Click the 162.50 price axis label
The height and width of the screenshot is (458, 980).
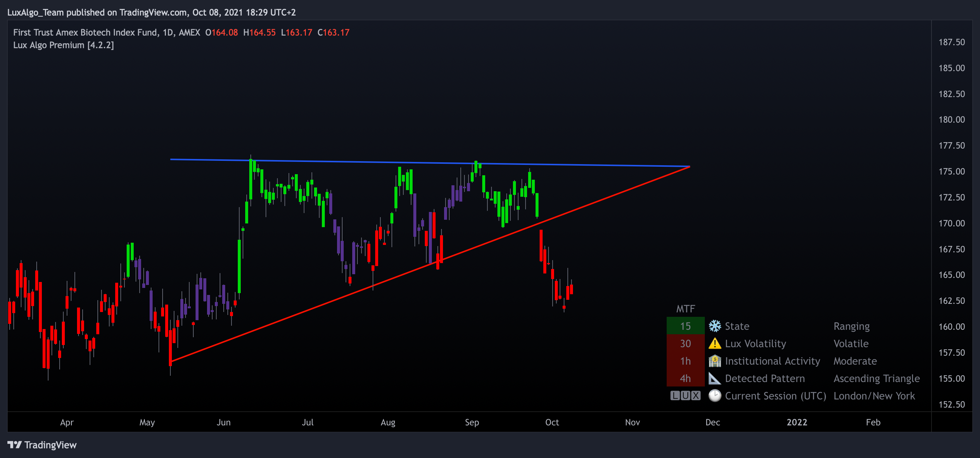tap(951, 301)
